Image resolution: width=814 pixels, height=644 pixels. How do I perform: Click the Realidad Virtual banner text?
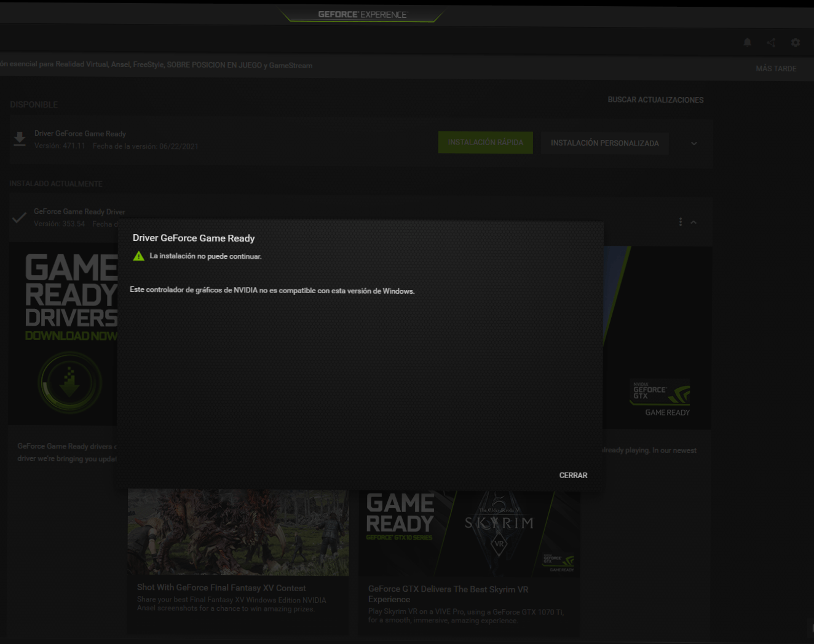pyautogui.click(x=156, y=65)
